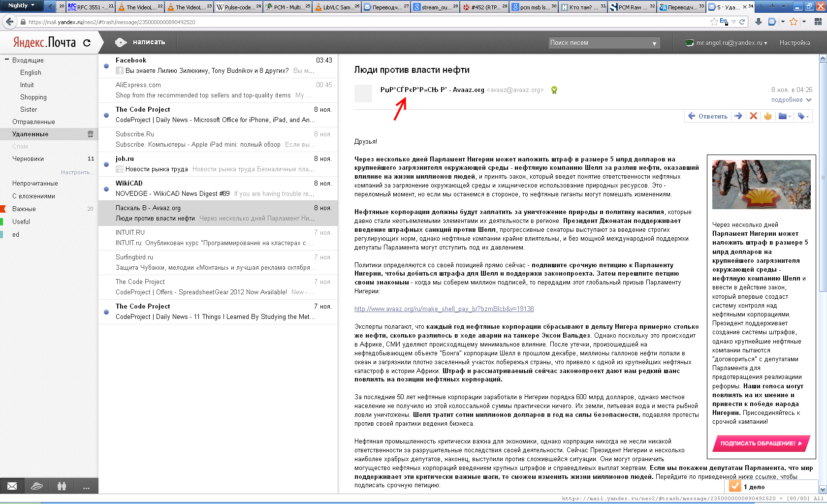The image size is (827, 504).
Task: Open the move-to-folder dropdown
Action: 785,116
